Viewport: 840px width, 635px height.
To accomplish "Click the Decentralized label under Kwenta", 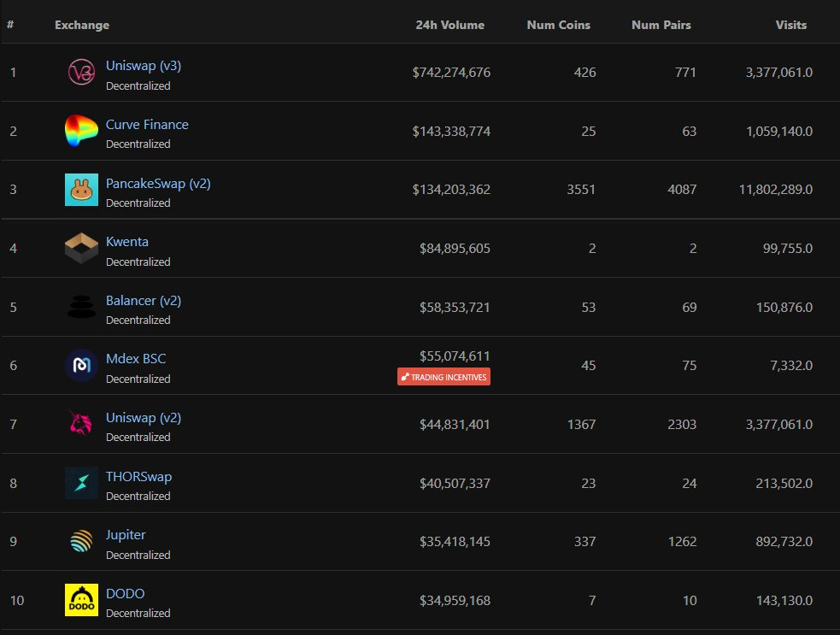I will pyautogui.click(x=138, y=262).
